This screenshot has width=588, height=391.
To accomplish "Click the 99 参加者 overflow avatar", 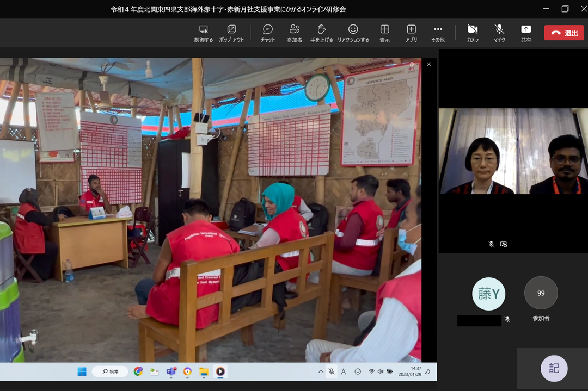I will point(541,293).
